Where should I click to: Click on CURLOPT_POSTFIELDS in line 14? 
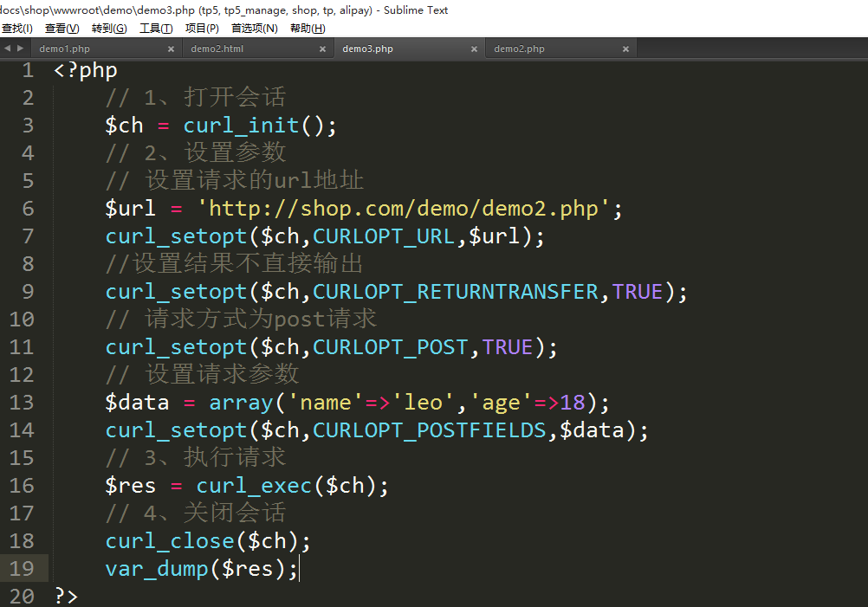coord(430,430)
